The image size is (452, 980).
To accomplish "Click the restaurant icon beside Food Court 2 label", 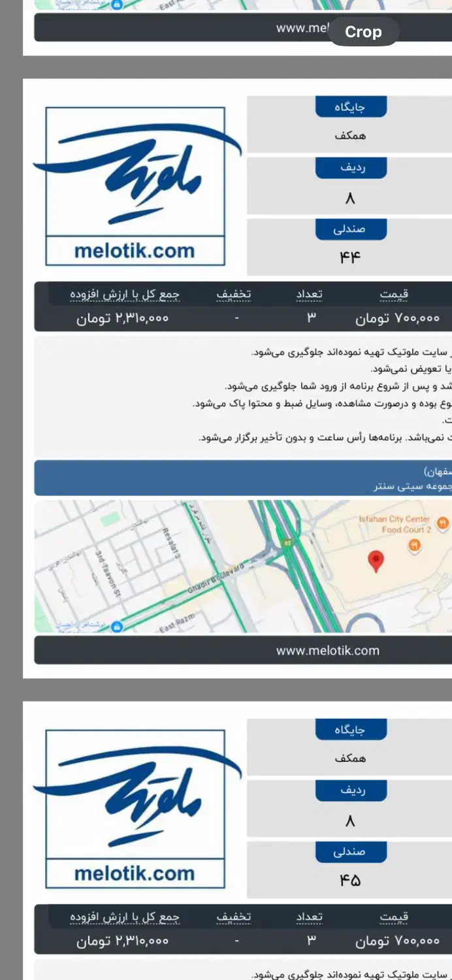I will coord(443,523).
